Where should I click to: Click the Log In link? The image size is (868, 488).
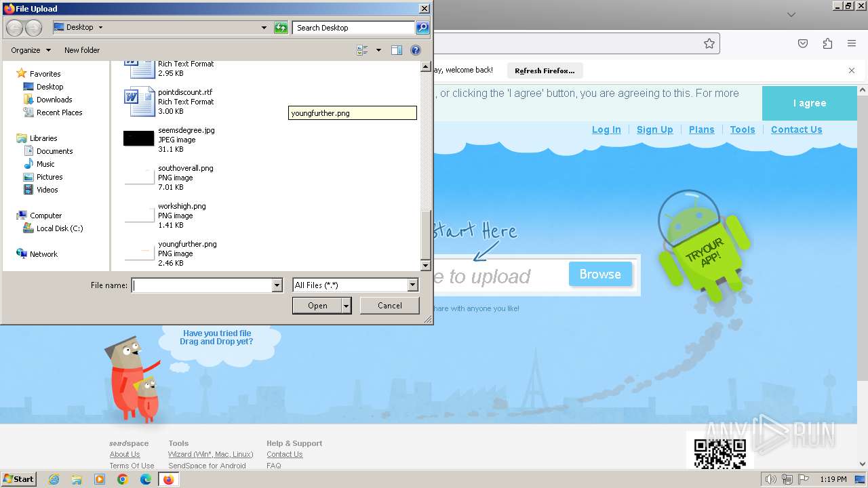[606, 129]
